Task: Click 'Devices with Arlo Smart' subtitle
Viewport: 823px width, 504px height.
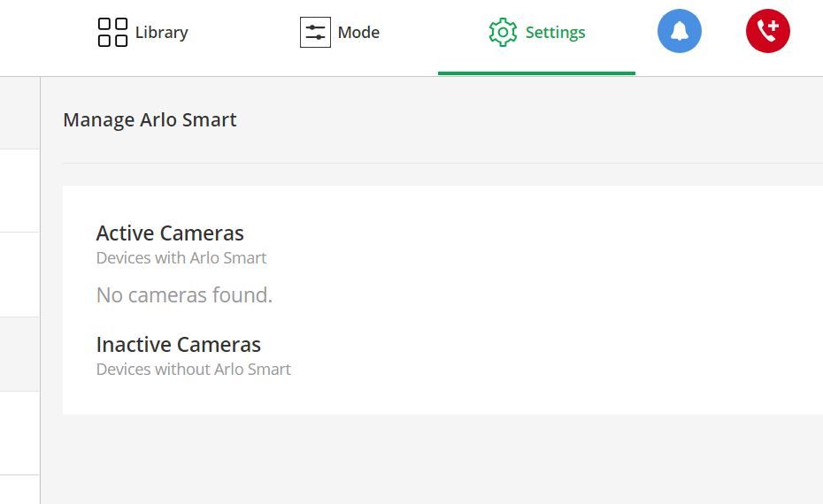Action: click(x=181, y=258)
